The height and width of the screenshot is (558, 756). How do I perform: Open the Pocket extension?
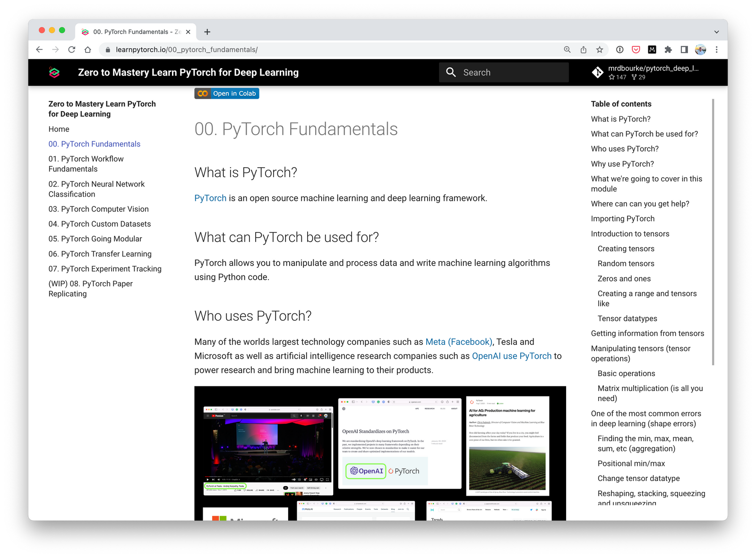click(636, 49)
